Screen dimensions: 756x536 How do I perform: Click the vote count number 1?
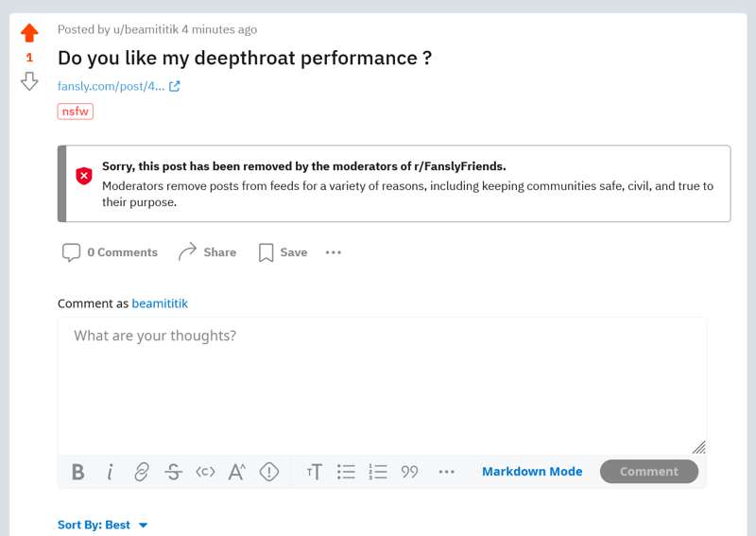[x=29, y=58]
